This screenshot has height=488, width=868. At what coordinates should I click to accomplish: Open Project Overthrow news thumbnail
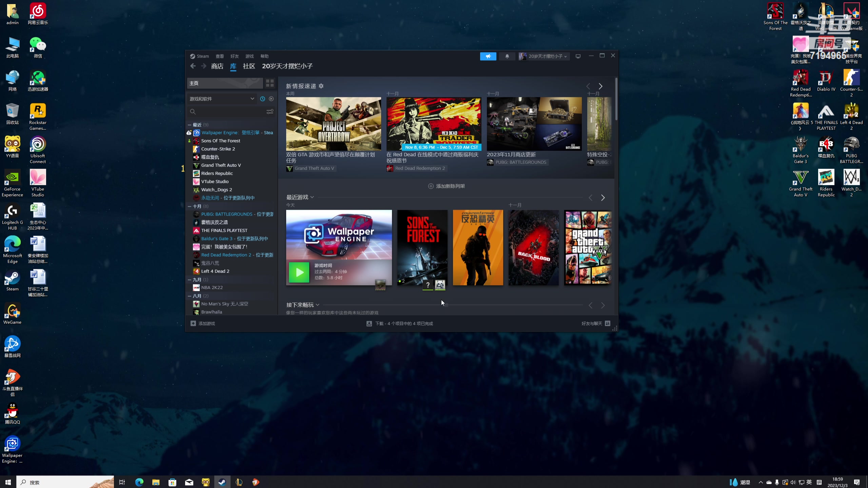point(333,124)
